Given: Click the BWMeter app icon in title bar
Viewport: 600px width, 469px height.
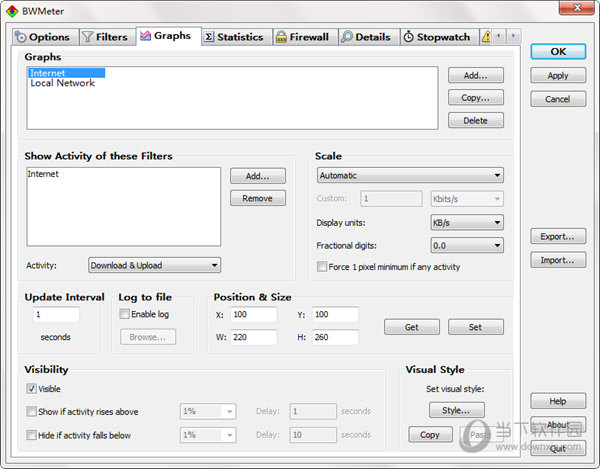Looking at the screenshot, I should [12, 11].
